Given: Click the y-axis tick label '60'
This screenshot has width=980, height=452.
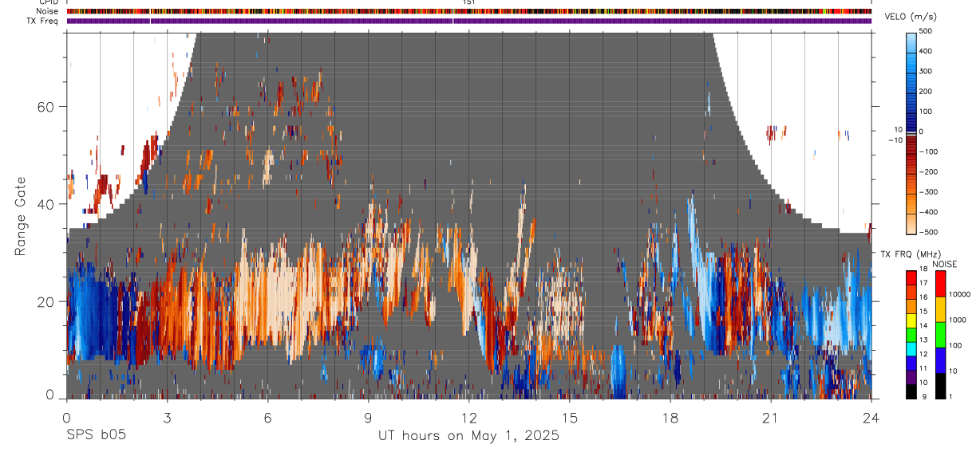Looking at the screenshot, I should coord(46,107).
